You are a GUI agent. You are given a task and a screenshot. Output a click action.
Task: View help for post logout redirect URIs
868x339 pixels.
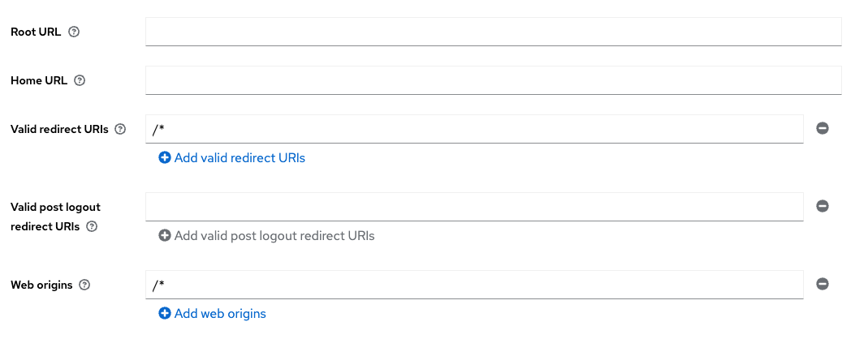[x=92, y=227]
